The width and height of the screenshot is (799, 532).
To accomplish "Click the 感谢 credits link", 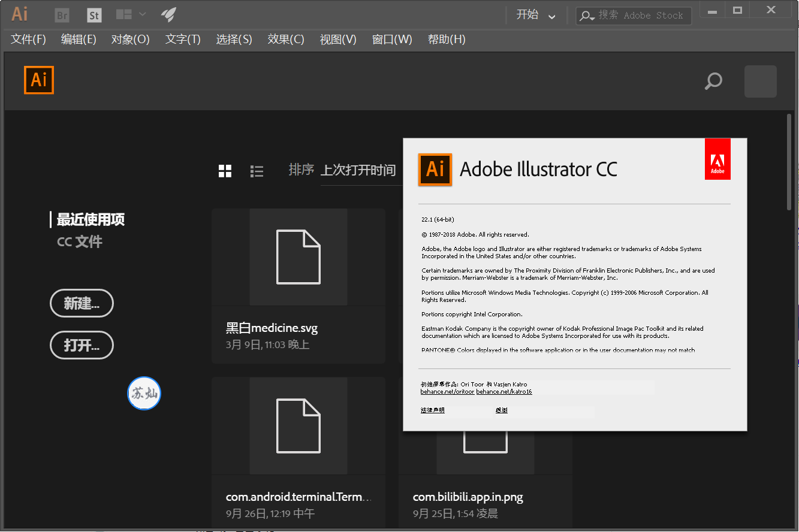I will point(502,410).
